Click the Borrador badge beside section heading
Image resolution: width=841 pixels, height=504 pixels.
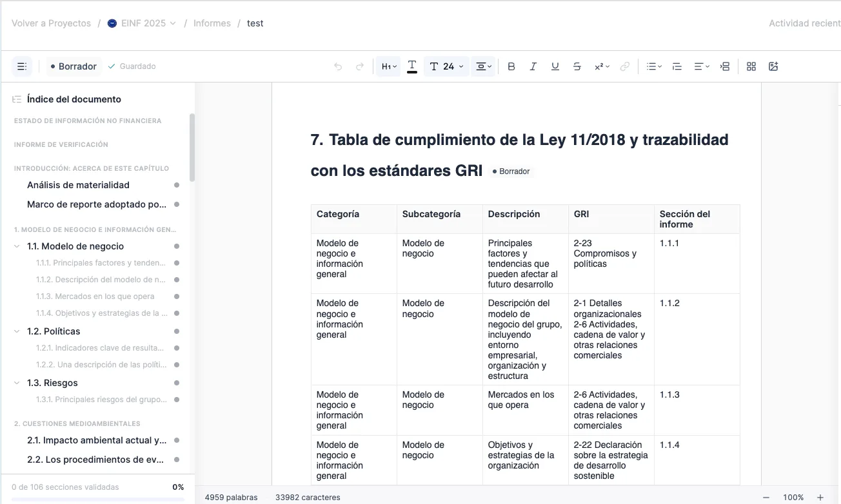pos(511,171)
